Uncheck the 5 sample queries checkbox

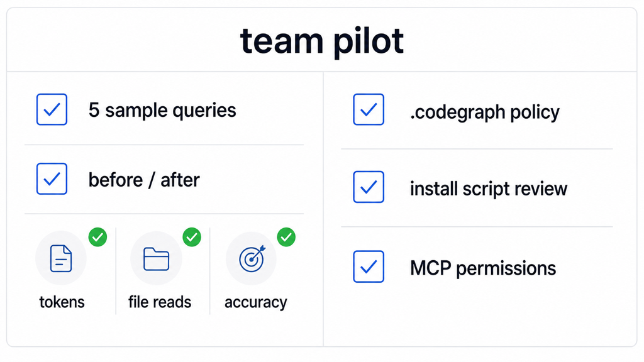[x=52, y=109]
